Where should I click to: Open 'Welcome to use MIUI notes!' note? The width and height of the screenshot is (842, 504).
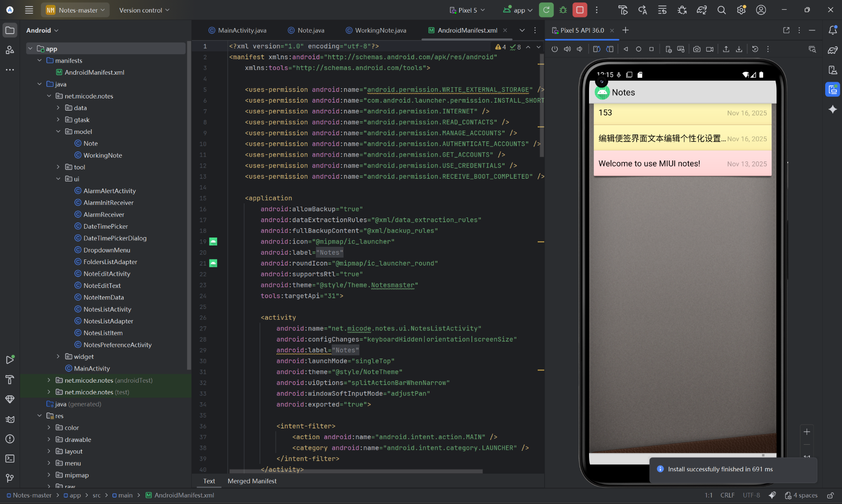[682, 164]
